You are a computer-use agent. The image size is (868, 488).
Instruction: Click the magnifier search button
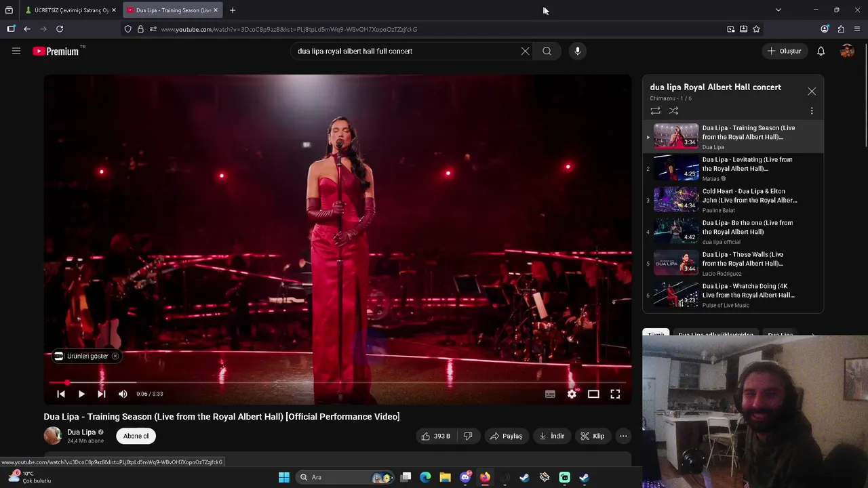[547, 51]
